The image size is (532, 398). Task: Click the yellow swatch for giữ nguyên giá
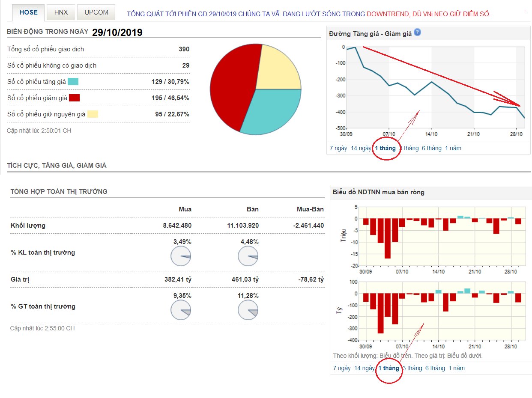[x=93, y=114]
